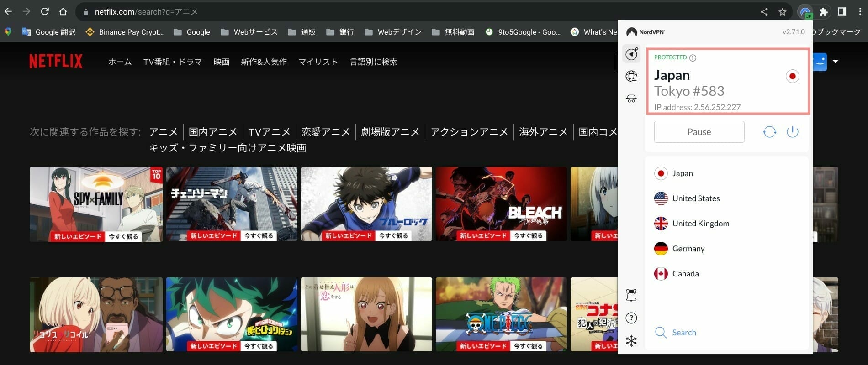Click the 国内アニメ related search link
The width and height of the screenshot is (868, 365).
[213, 132]
